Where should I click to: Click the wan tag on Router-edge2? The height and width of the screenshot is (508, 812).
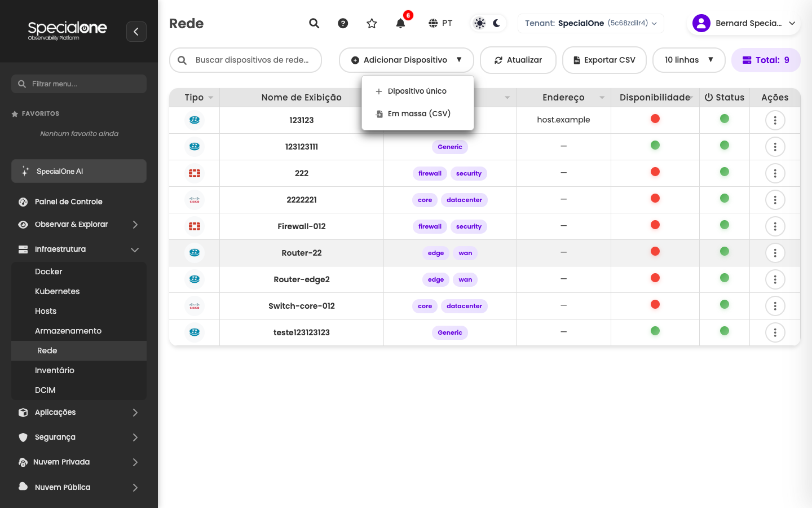pyautogui.click(x=465, y=279)
